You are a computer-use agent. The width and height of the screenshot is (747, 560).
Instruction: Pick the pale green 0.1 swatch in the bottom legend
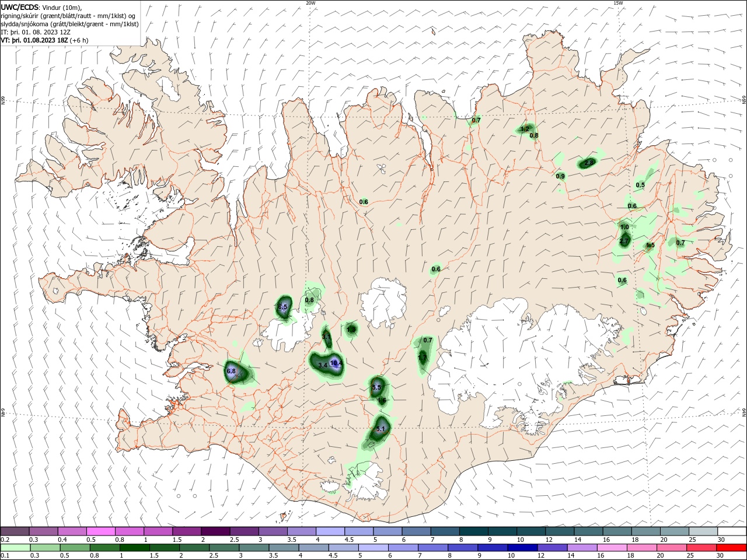pos(15,548)
